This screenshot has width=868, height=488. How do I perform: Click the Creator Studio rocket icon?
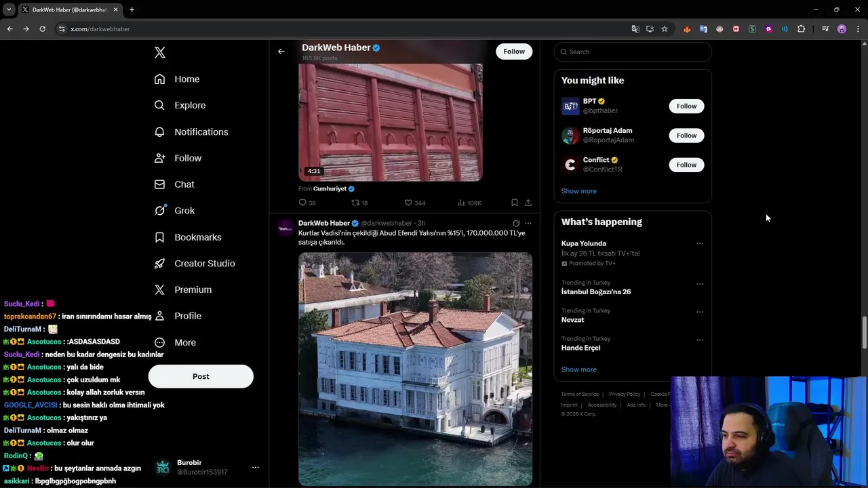point(159,263)
